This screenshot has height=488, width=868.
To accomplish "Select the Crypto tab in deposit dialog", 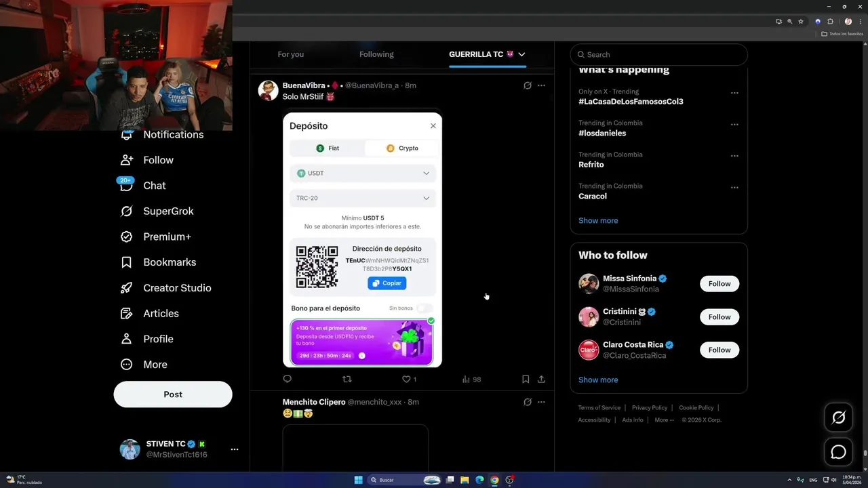I will (x=402, y=148).
